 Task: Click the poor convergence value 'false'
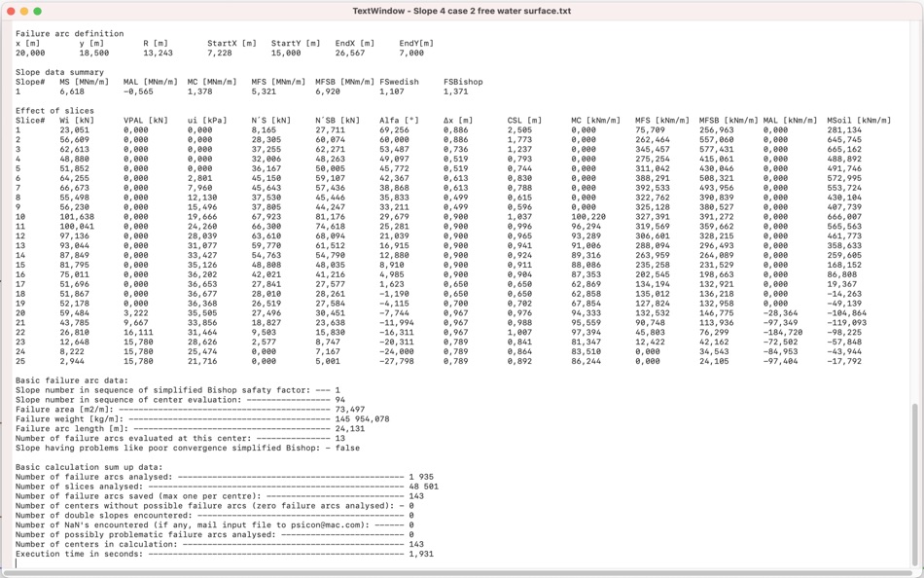[347, 448]
